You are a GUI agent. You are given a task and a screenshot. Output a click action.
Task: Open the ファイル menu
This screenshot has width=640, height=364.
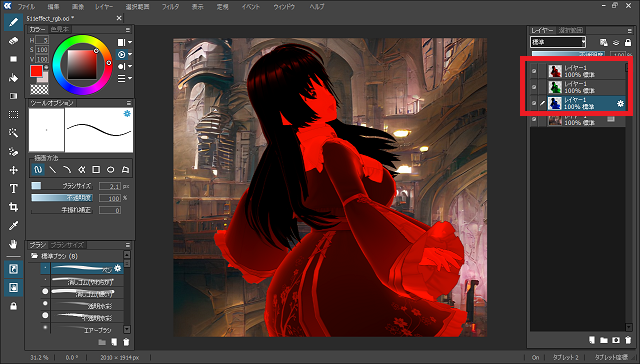point(26,7)
